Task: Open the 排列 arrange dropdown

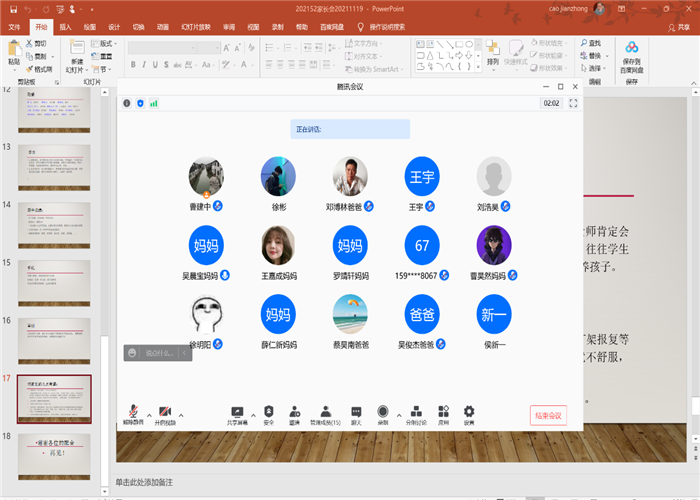Action: 493,55
